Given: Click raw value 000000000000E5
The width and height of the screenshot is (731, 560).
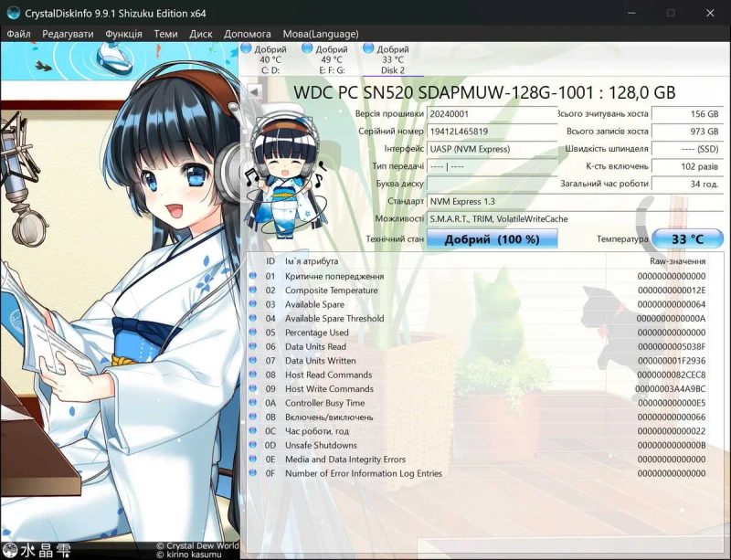Looking at the screenshot, I should tap(672, 403).
